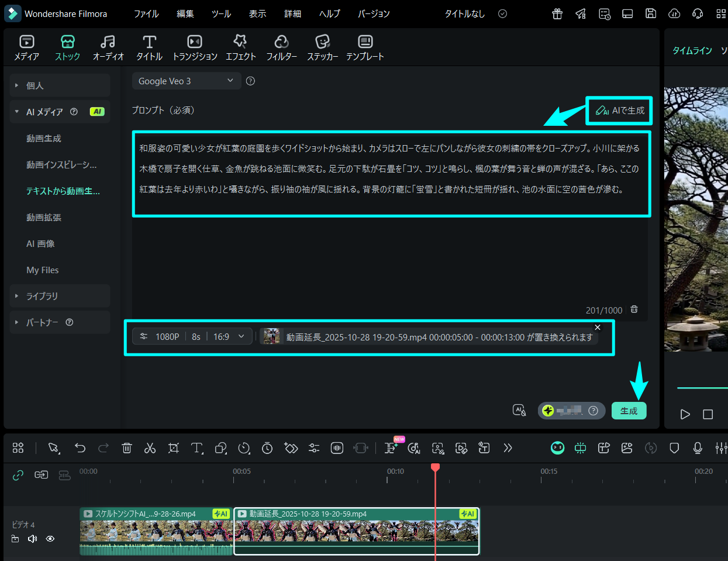
Task: Click the Voiceover microphone icon
Action: coord(697,448)
